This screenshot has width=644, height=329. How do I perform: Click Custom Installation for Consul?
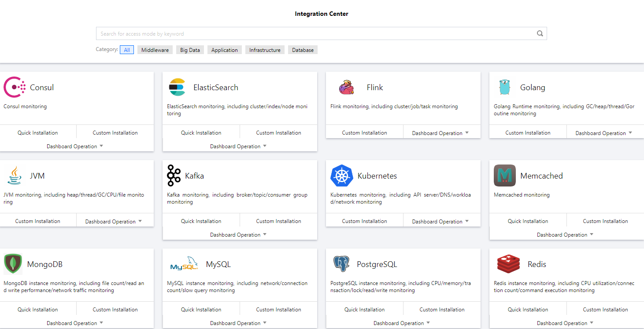tap(115, 132)
